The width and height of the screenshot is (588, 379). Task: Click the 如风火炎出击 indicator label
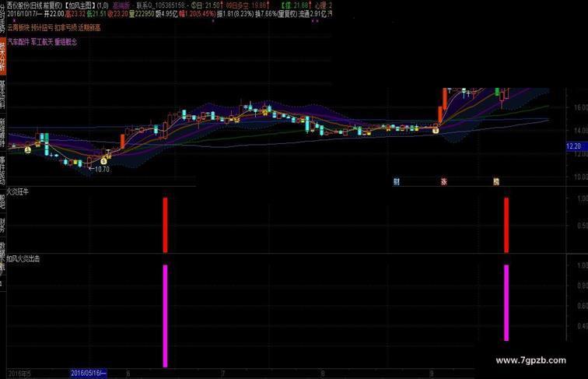pyautogui.click(x=23, y=258)
